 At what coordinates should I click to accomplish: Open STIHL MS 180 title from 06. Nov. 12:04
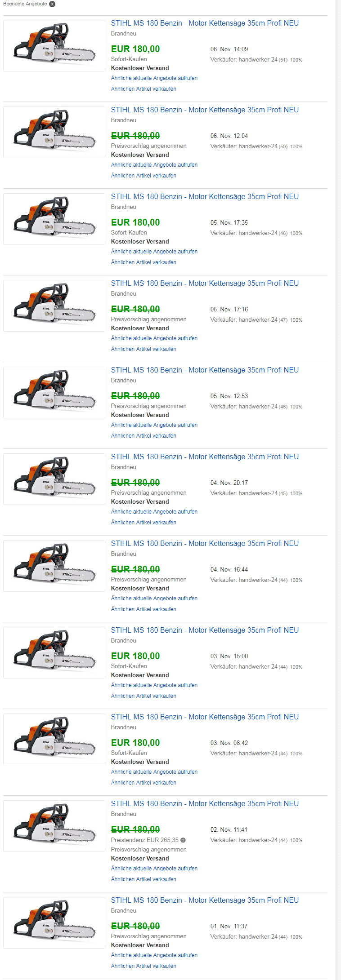[205, 110]
